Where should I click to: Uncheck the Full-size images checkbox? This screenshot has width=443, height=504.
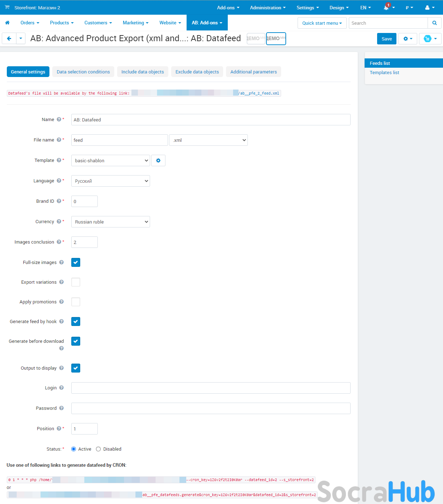point(76,263)
